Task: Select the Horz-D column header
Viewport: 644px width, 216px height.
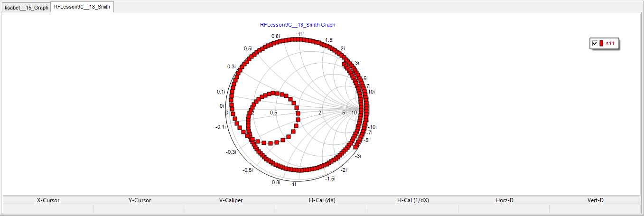Action: point(504,200)
